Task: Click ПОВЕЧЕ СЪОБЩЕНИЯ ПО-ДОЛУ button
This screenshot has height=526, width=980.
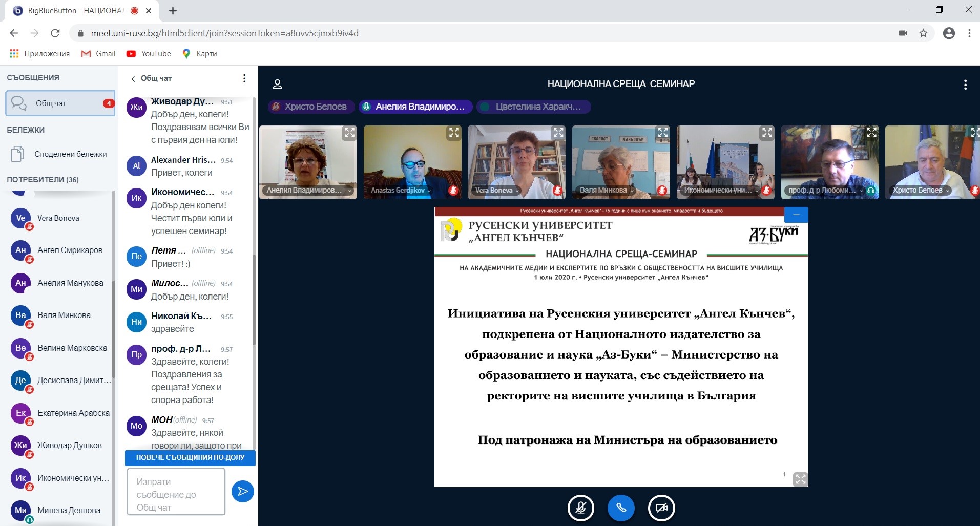Action: 190,457
